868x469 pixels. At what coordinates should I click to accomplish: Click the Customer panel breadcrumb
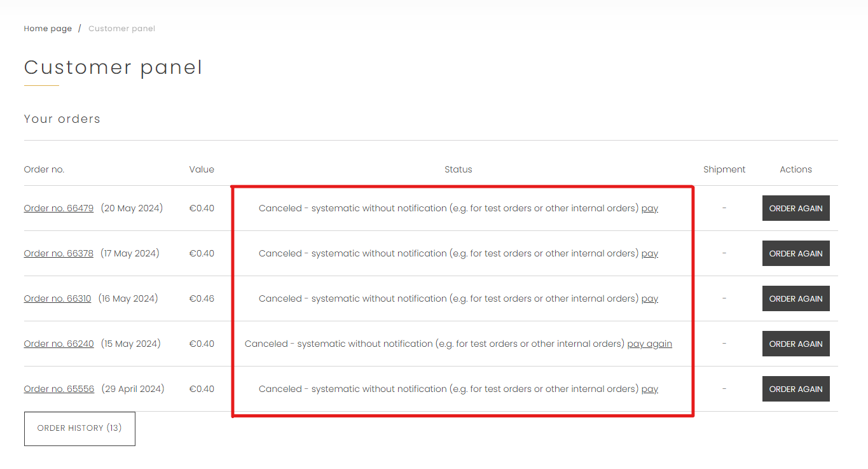coord(121,29)
